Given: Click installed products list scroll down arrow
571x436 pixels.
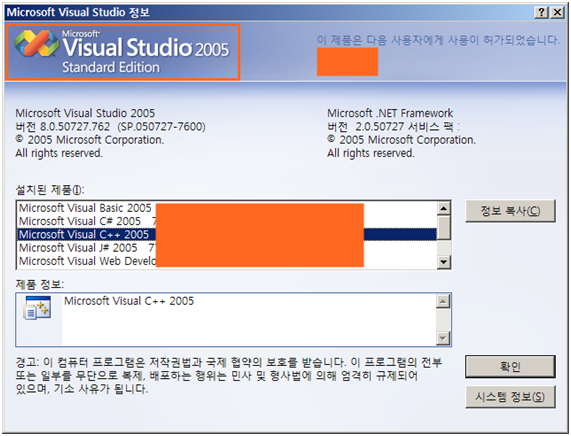Looking at the screenshot, I should (x=444, y=262).
